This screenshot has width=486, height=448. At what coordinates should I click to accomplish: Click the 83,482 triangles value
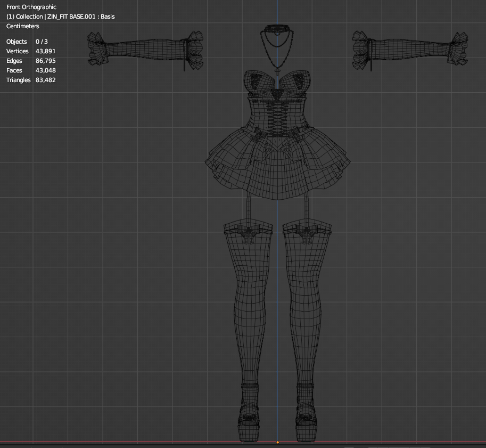point(46,80)
